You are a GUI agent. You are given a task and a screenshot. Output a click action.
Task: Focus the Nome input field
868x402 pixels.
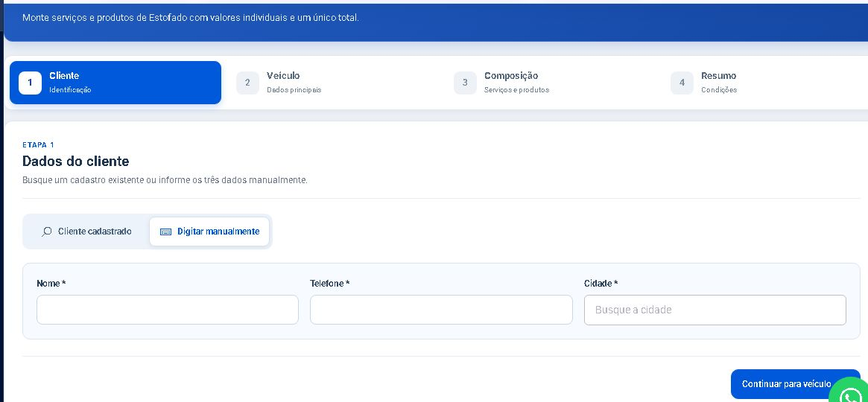(167, 310)
